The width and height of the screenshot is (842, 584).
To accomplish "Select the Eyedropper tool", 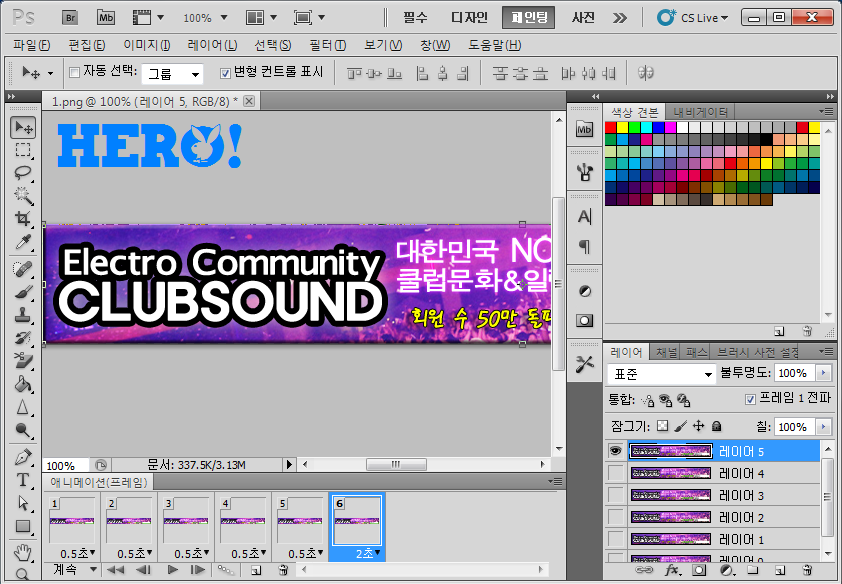I will (23, 242).
